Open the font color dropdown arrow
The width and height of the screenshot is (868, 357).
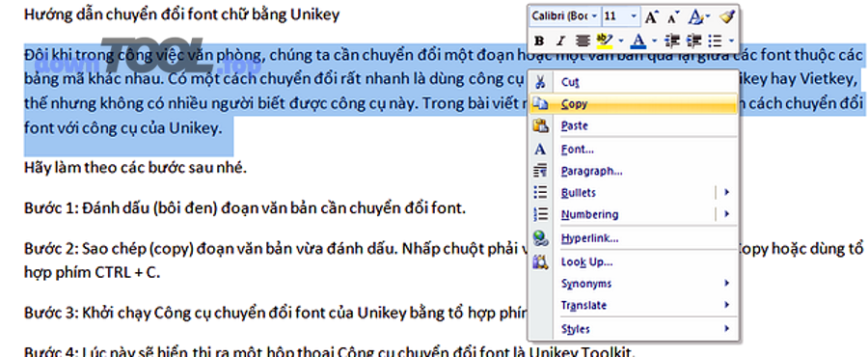[x=654, y=41]
